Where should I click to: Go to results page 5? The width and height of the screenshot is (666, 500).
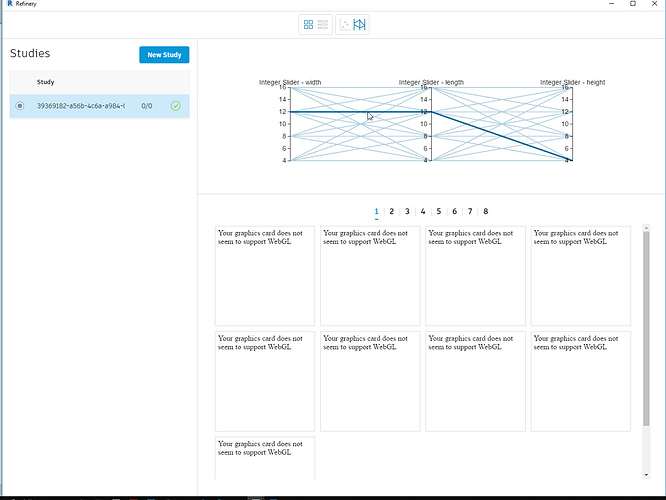tap(439, 211)
